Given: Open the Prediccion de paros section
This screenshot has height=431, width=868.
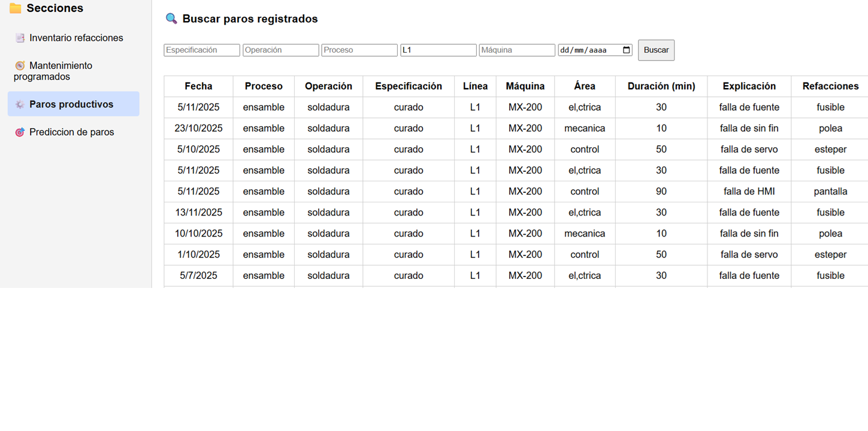Looking at the screenshot, I should 72,132.
